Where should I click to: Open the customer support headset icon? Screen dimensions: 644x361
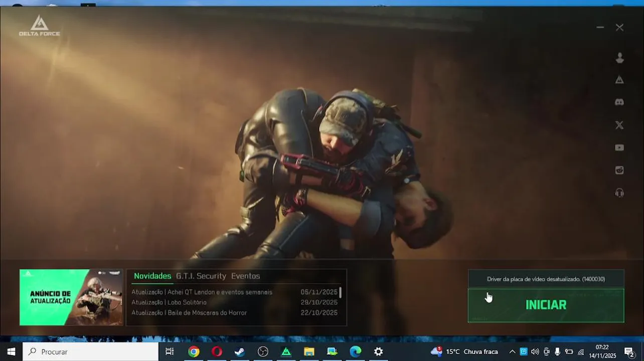[619, 193]
